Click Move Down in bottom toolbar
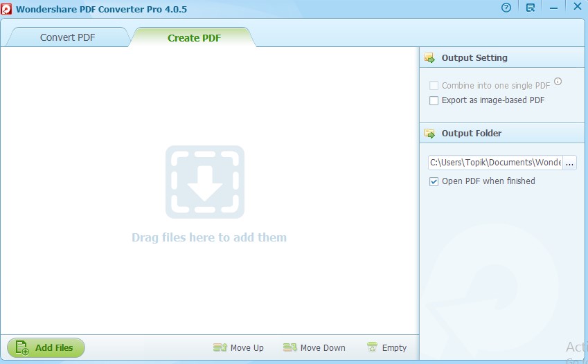The width and height of the screenshot is (588, 364). [x=314, y=347]
